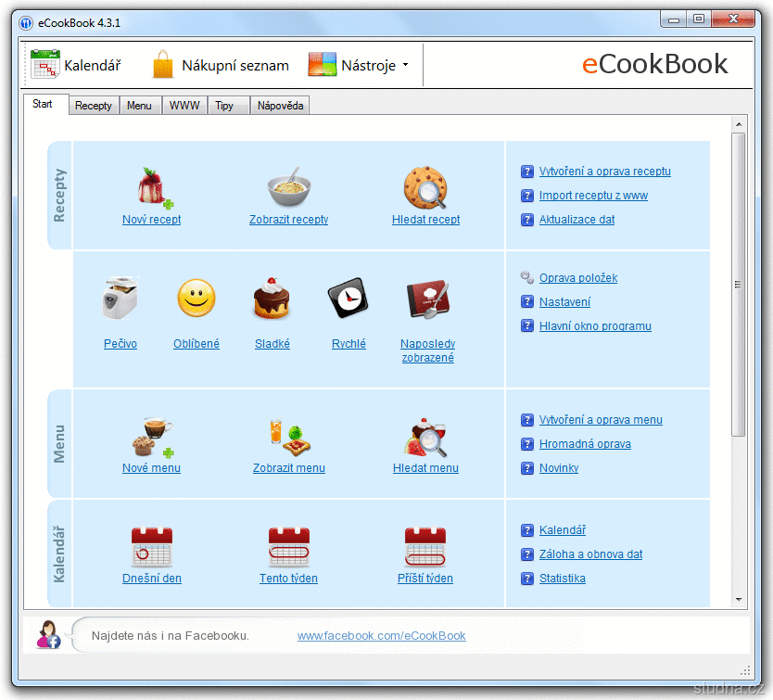Viewport: 773px width, 700px height.
Task: Click the window resize grip
Action: pyautogui.click(x=745, y=670)
